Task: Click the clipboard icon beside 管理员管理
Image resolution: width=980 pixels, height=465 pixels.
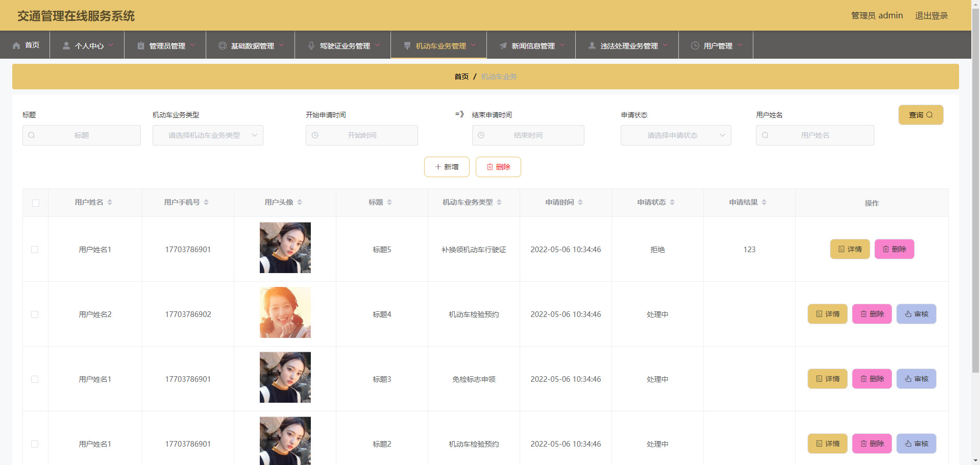Action: (x=141, y=45)
